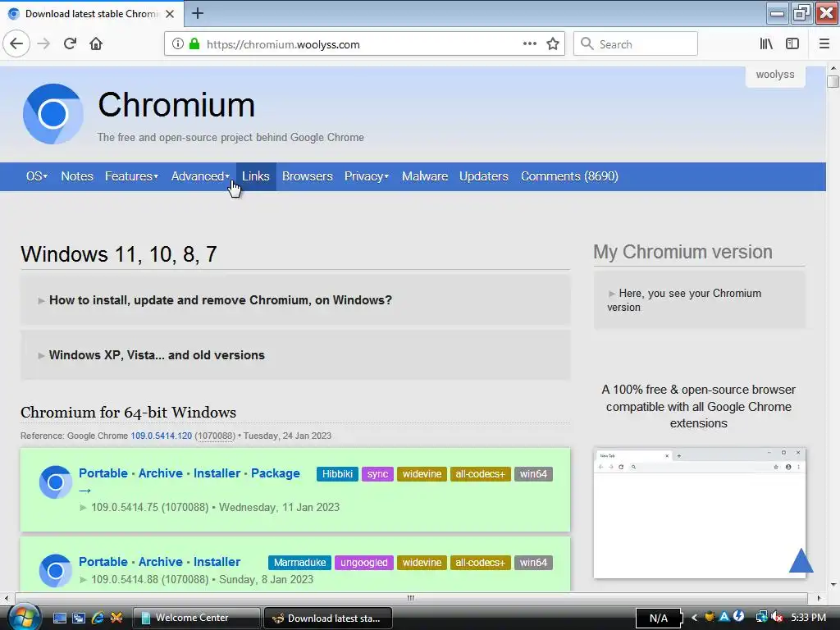
Task: Click the green padlock security icon
Action: [194, 44]
